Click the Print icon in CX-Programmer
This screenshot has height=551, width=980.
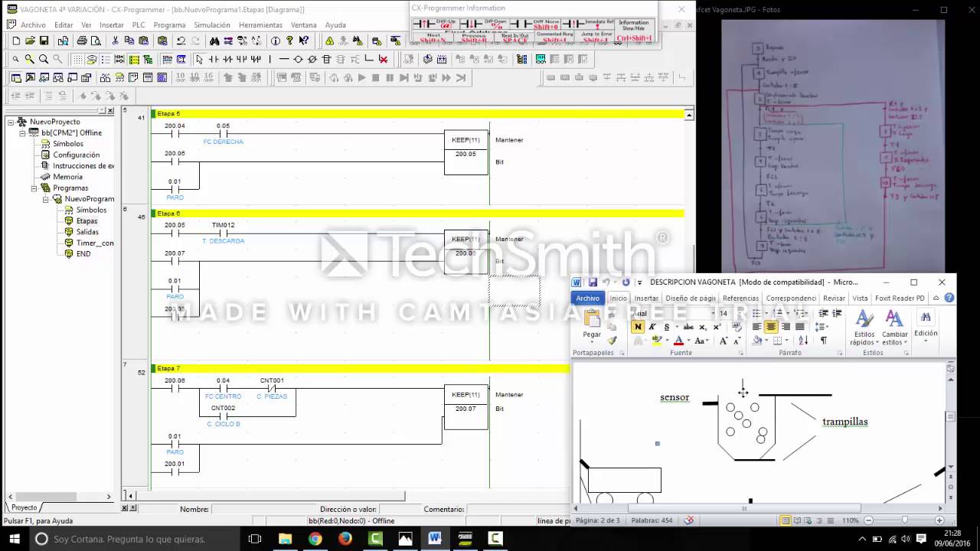click(x=81, y=41)
